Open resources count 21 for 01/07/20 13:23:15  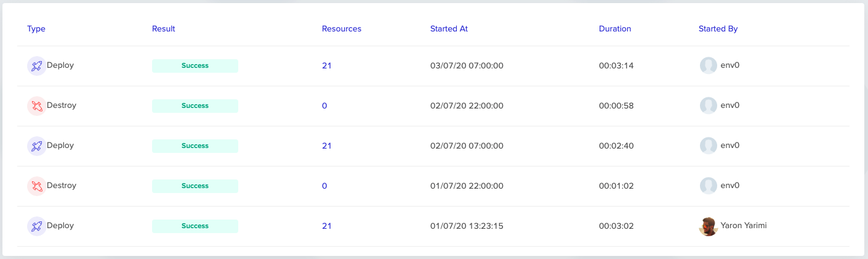click(327, 226)
